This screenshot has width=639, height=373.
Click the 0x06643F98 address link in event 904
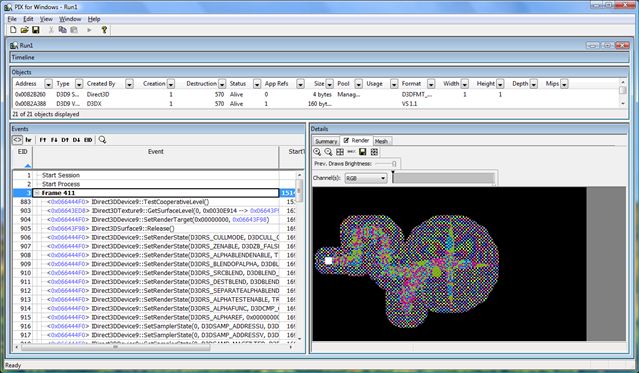click(x=249, y=220)
